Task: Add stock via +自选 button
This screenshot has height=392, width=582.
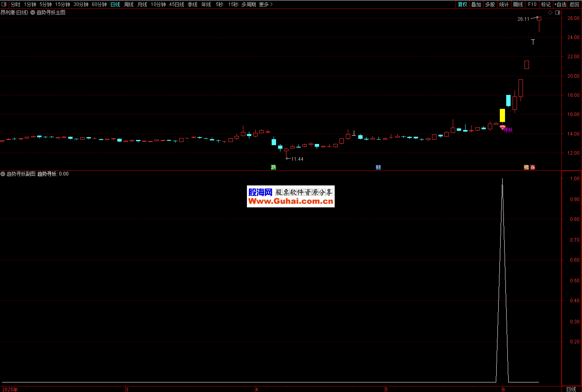Action: [560, 4]
